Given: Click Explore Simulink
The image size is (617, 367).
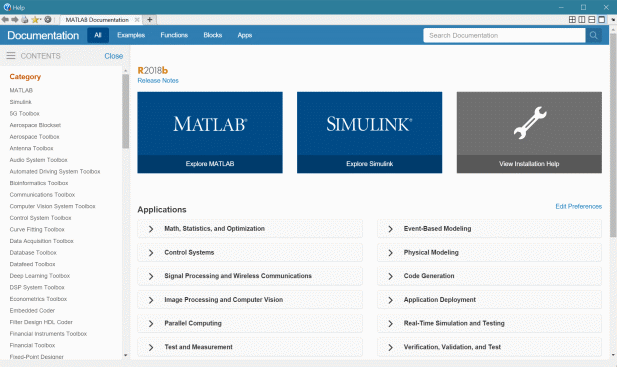Looking at the screenshot, I should pyautogui.click(x=369, y=164).
